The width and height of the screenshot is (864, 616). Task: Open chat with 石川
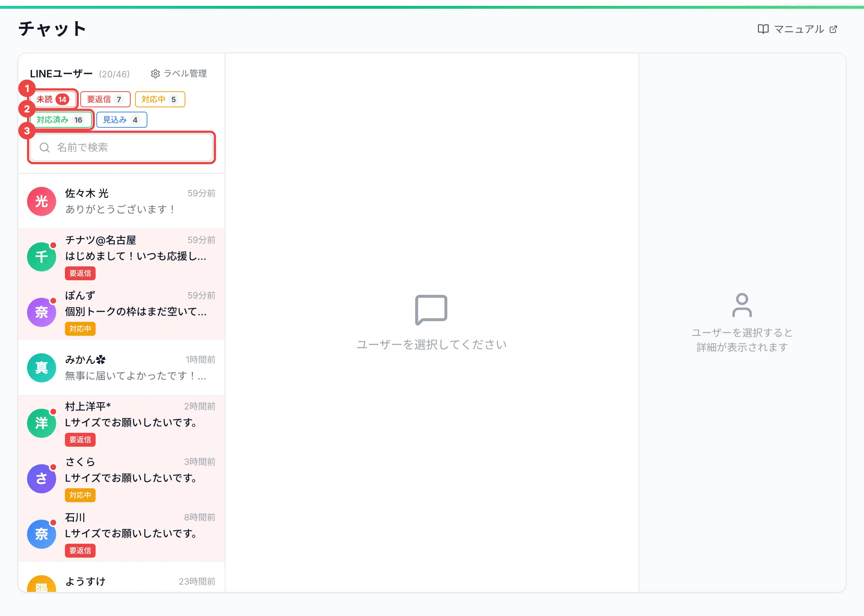(x=121, y=534)
